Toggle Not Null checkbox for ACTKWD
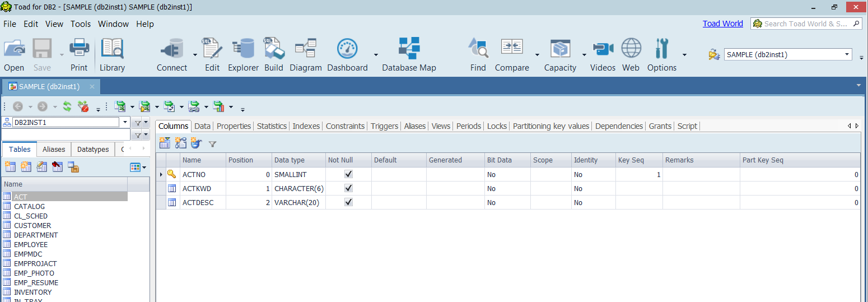Screen dimensions: 868x302 point(348,188)
